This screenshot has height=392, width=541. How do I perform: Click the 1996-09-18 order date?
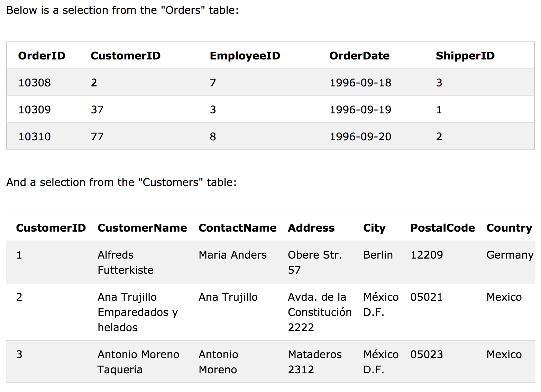click(360, 83)
